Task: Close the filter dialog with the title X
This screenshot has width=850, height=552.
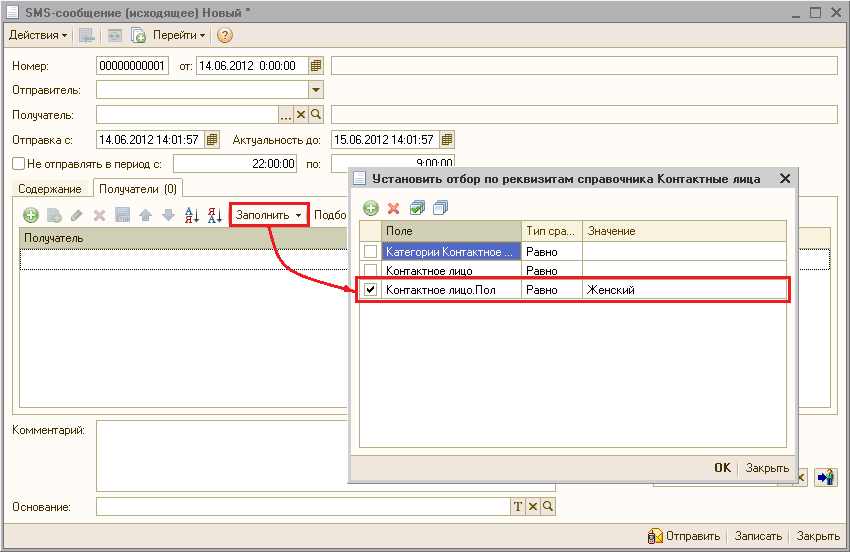Action: coord(784,178)
